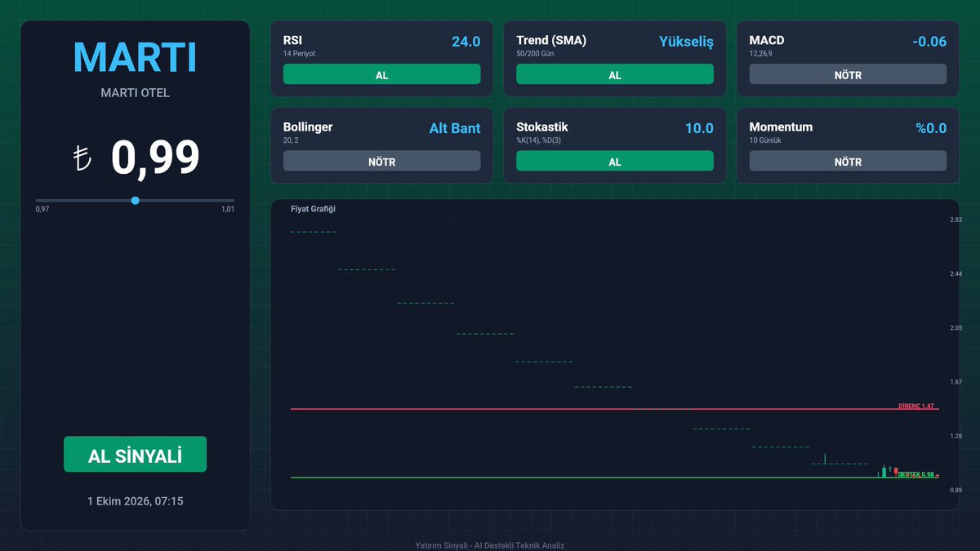The width and height of the screenshot is (980, 551).
Task: Click the AL button under Trend (SMA)
Action: click(x=615, y=74)
